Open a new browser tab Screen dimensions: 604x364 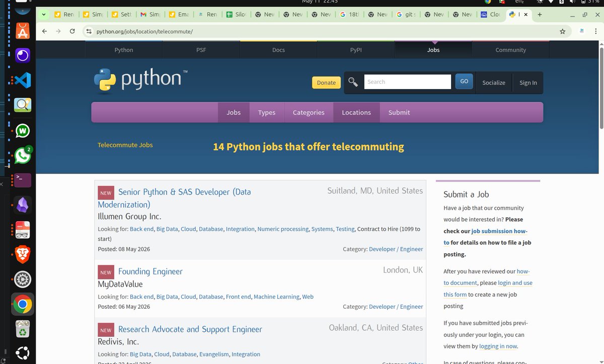[x=540, y=15]
